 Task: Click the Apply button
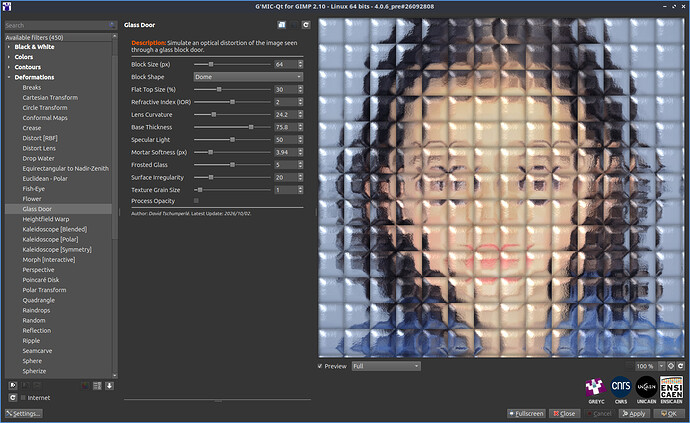point(634,414)
